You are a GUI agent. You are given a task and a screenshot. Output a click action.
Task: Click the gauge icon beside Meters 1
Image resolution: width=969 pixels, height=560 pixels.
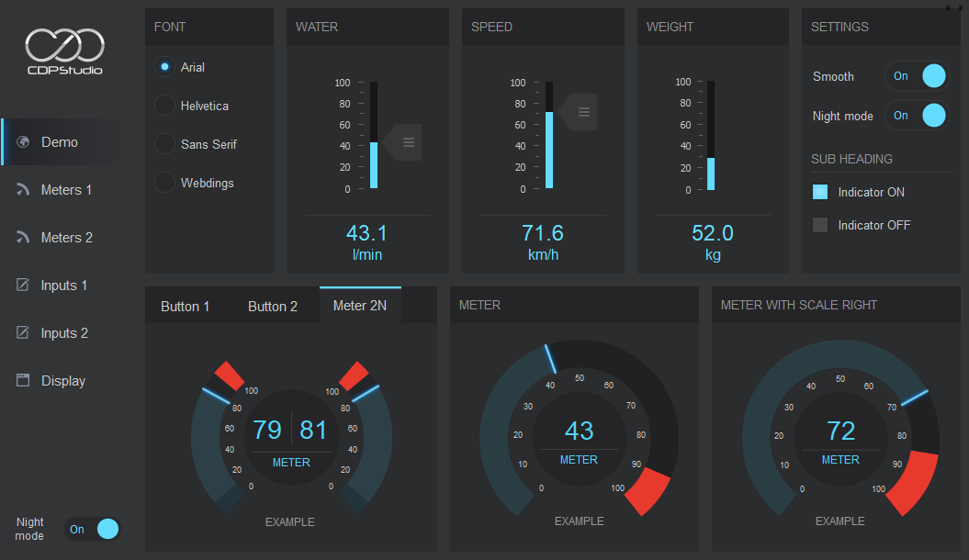pyautogui.click(x=23, y=189)
